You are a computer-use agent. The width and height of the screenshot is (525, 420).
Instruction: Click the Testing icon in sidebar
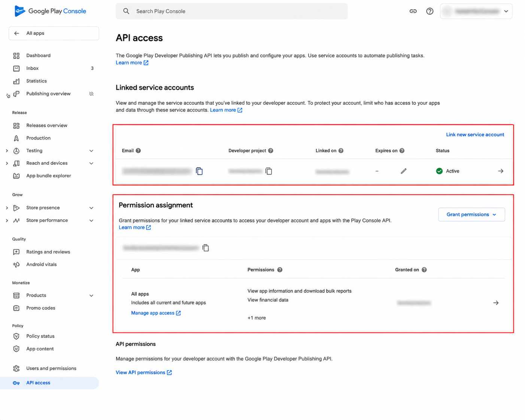tap(16, 151)
